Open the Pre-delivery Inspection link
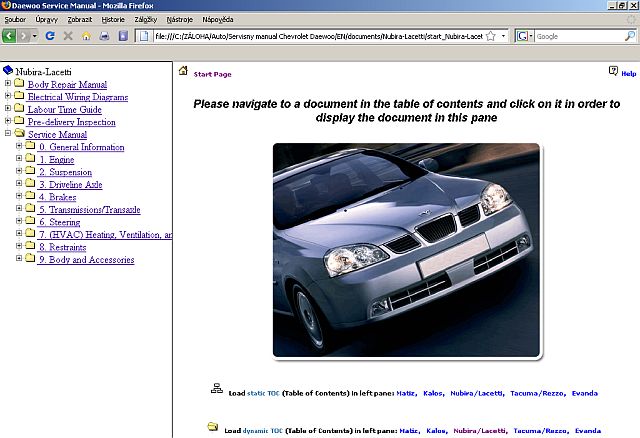Viewport: 640px width, 438px height. 71,122
